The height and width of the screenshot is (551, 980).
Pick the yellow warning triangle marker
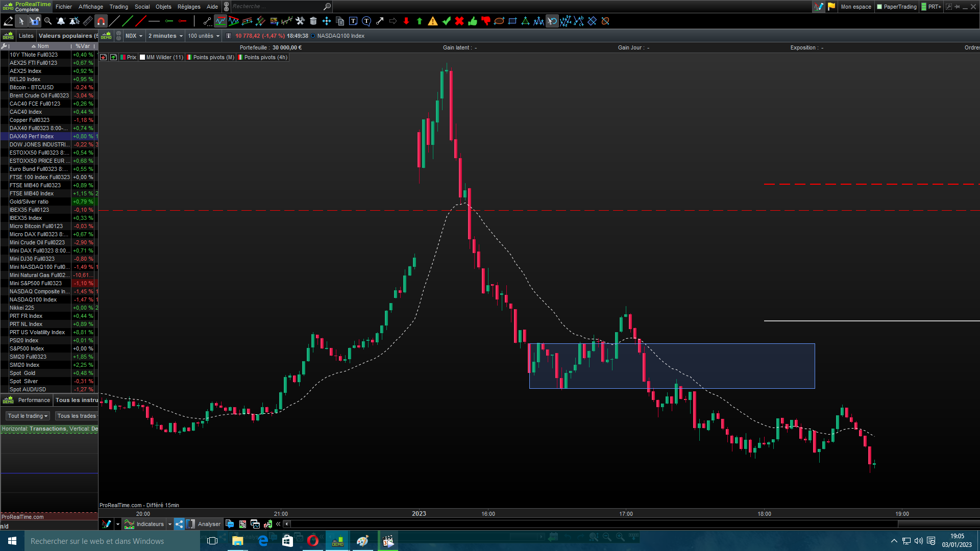433,21
